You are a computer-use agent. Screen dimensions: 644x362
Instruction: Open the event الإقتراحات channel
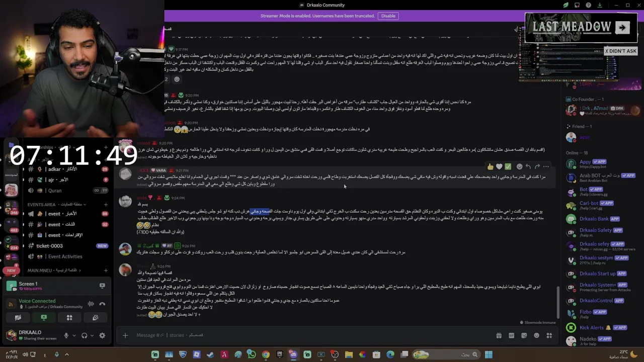point(68,235)
